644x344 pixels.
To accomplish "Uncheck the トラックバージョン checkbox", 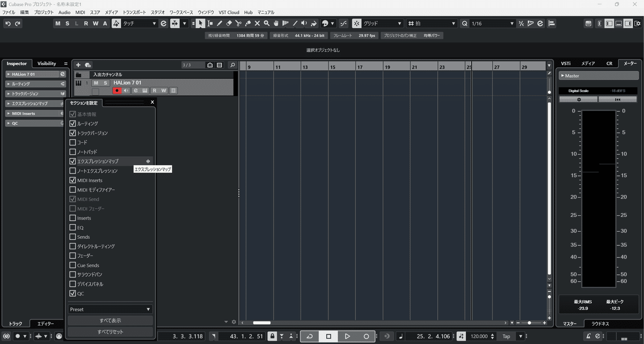I will (72, 133).
